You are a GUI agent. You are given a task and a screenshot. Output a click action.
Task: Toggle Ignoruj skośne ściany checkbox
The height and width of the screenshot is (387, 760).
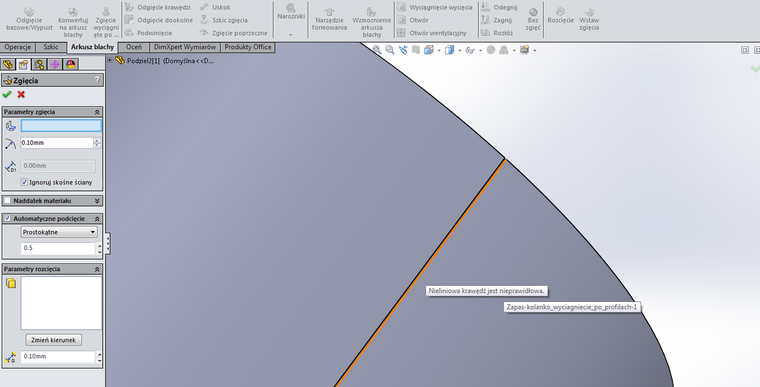24,182
